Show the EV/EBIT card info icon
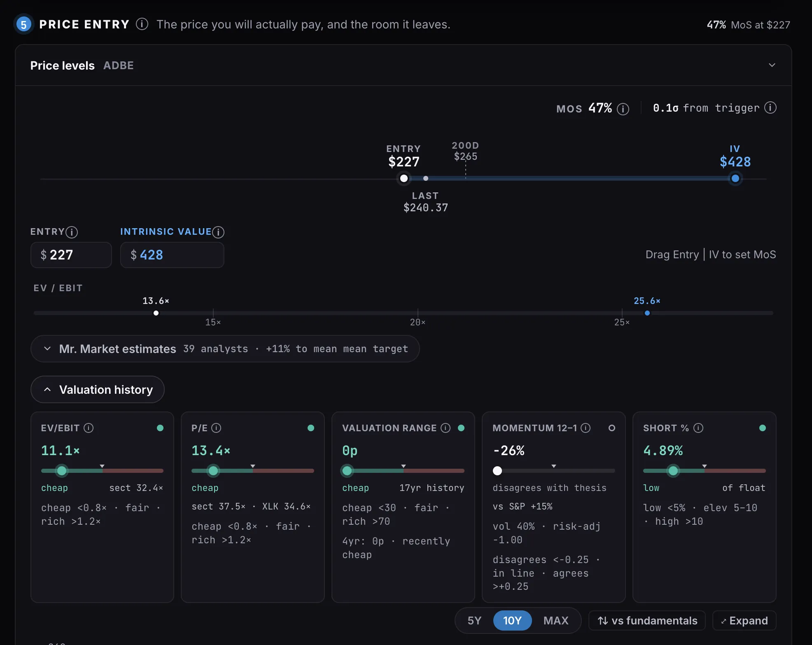Viewport: 812px width, 645px height. click(89, 428)
